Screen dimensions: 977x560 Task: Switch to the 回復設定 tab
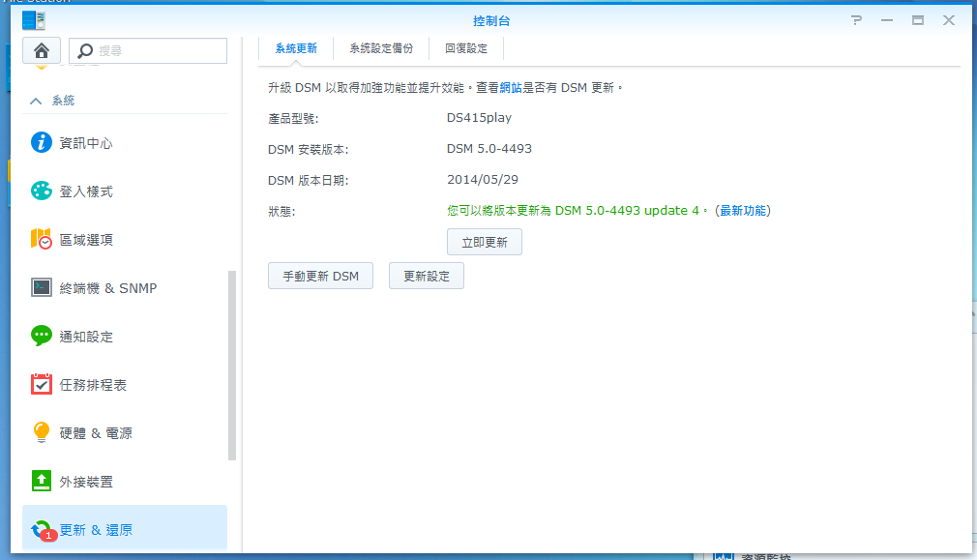tap(466, 48)
